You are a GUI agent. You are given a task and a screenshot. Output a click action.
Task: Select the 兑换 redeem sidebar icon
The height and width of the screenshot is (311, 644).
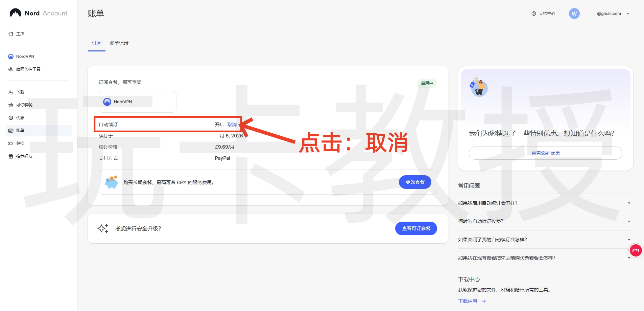point(10,143)
